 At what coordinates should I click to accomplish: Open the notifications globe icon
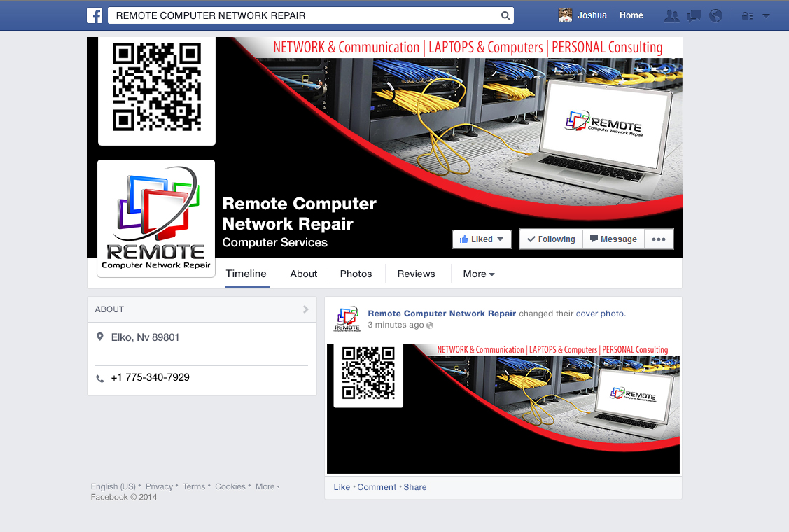pyautogui.click(x=716, y=15)
